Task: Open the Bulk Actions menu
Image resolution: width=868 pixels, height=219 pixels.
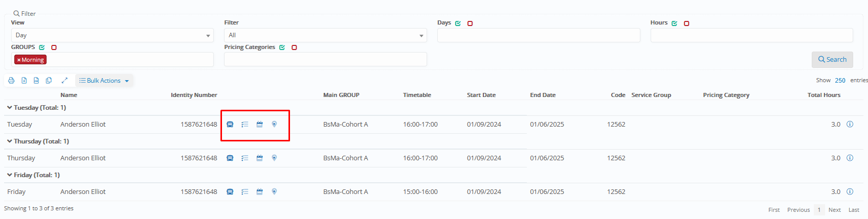Action: tap(104, 81)
